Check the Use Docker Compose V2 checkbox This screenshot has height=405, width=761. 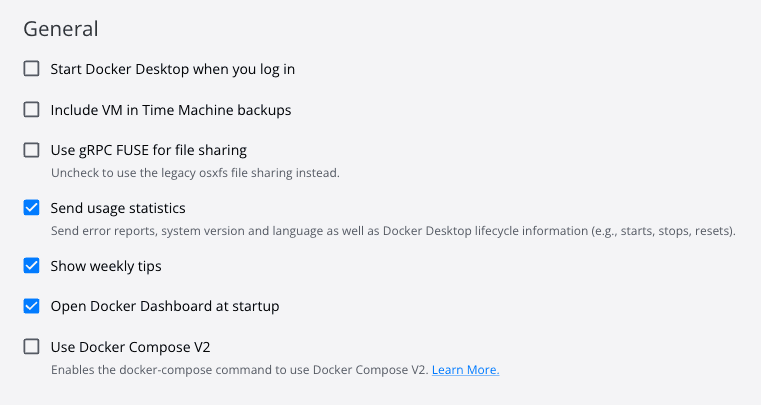click(x=32, y=347)
